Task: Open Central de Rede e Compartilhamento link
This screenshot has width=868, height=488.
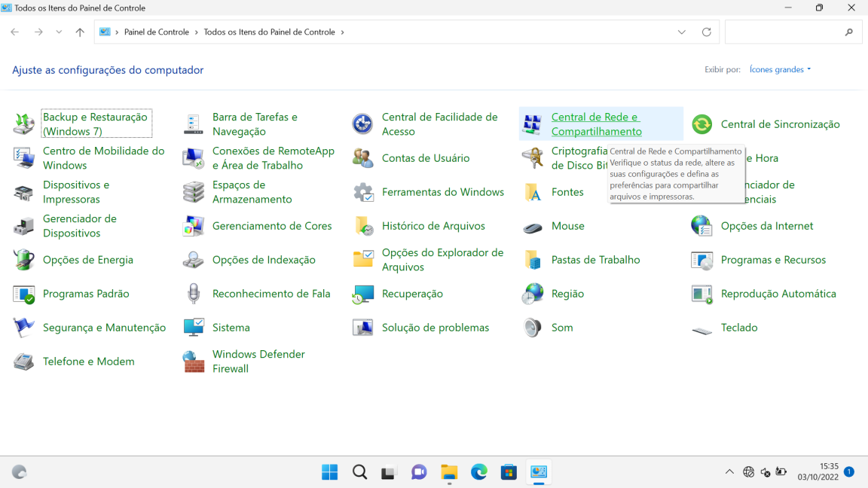Action: coord(596,124)
